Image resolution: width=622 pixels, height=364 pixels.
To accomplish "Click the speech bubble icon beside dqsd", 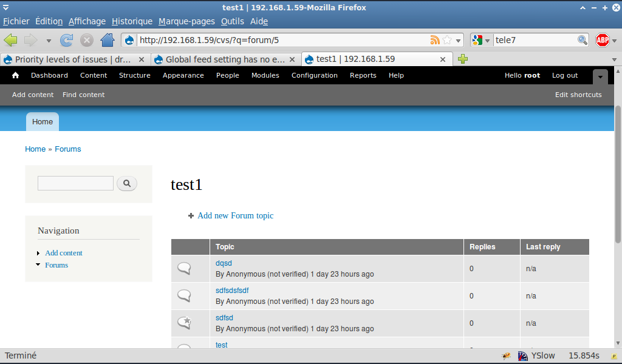I will (184, 269).
